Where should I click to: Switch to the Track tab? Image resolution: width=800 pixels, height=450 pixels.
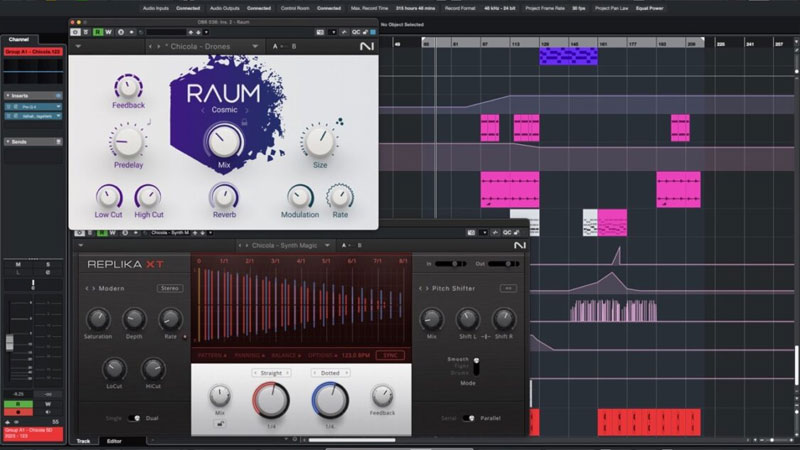tap(83, 441)
